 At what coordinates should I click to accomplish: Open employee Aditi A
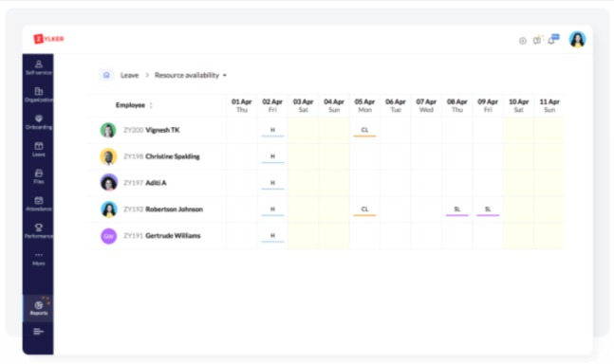pyautogui.click(x=156, y=183)
